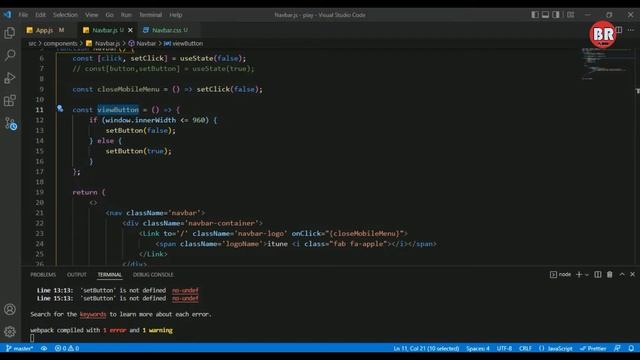The width and height of the screenshot is (640, 360).
Task: Open the Accounts menu icon
Action: pyautogui.click(x=10, y=309)
